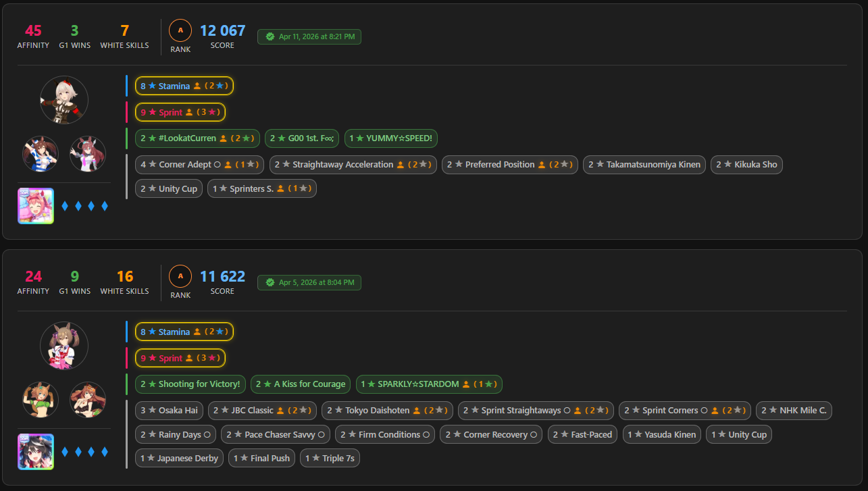Open the SSR support card thumbnail in the 12 067 card
Image resolution: width=868 pixels, height=491 pixels.
coord(35,206)
